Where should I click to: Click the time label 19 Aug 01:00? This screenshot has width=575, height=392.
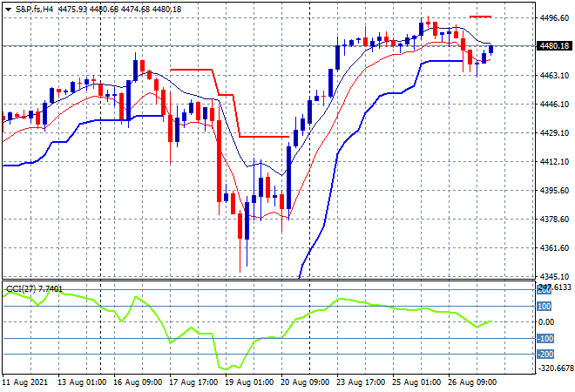coord(249,382)
